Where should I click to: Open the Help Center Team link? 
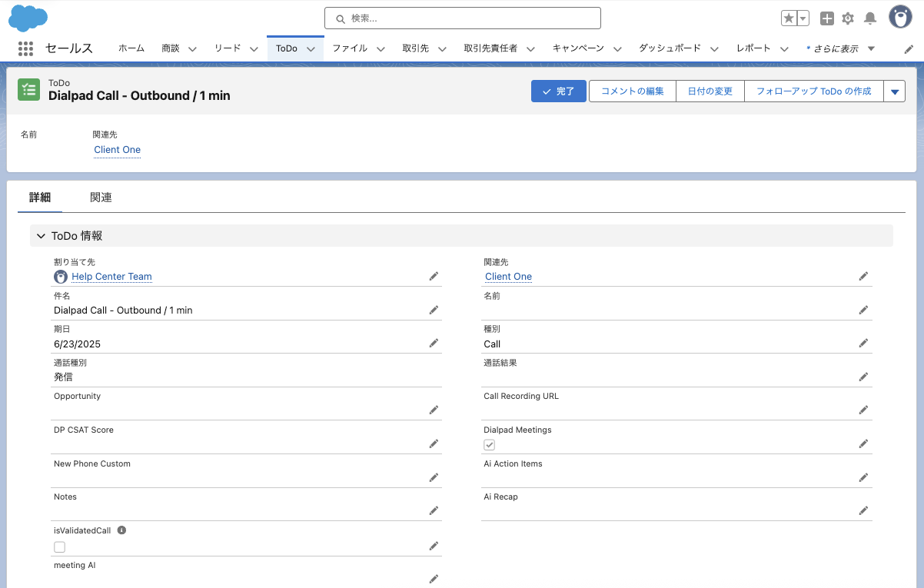(112, 277)
